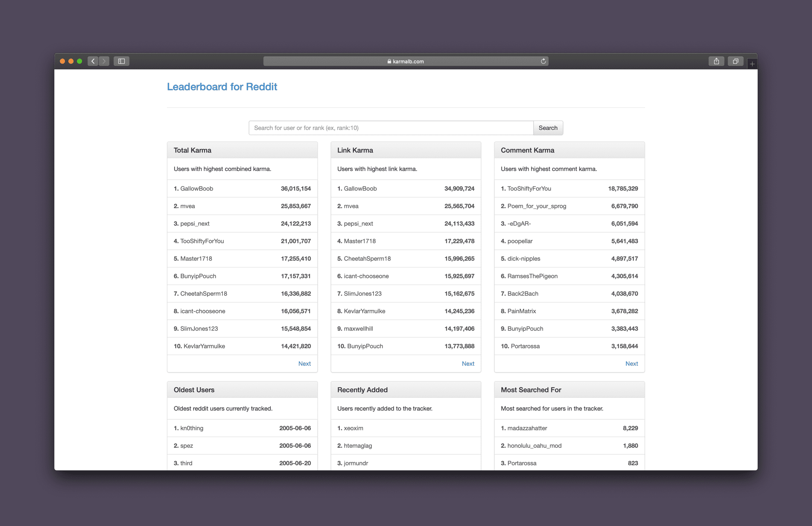Go to Next page of Total Karma
Screen dimensions: 812x526
(304, 364)
